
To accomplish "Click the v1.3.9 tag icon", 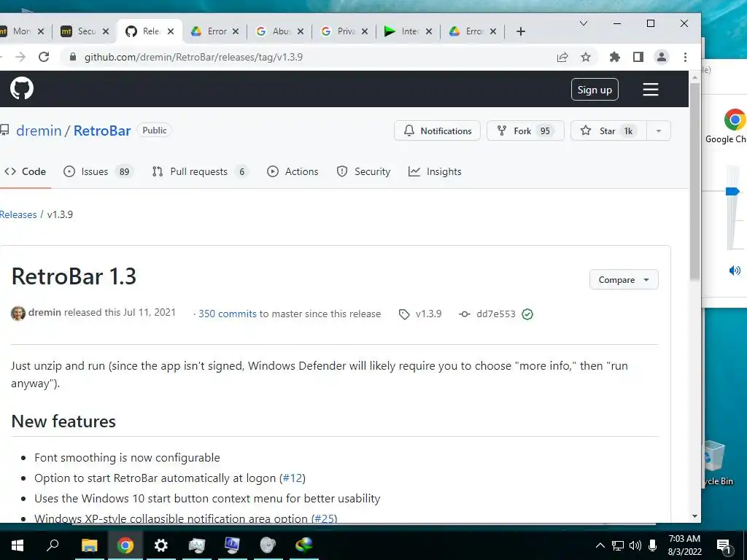I will point(404,314).
